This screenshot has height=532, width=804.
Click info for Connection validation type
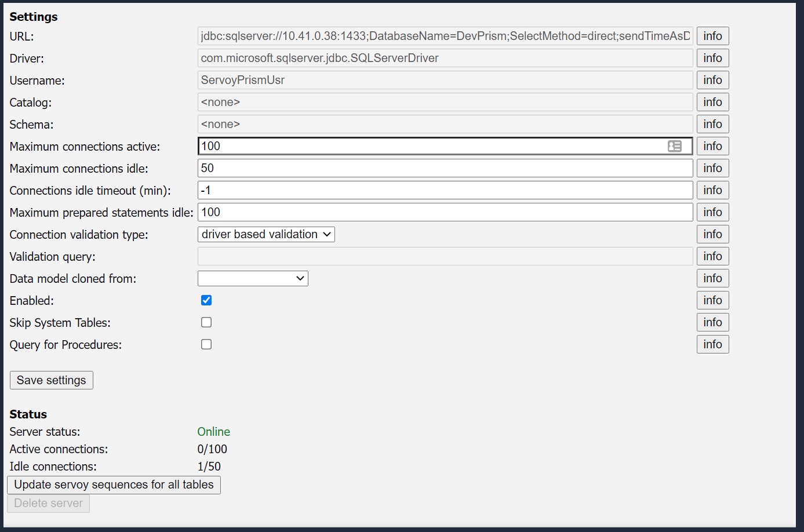point(712,234)
